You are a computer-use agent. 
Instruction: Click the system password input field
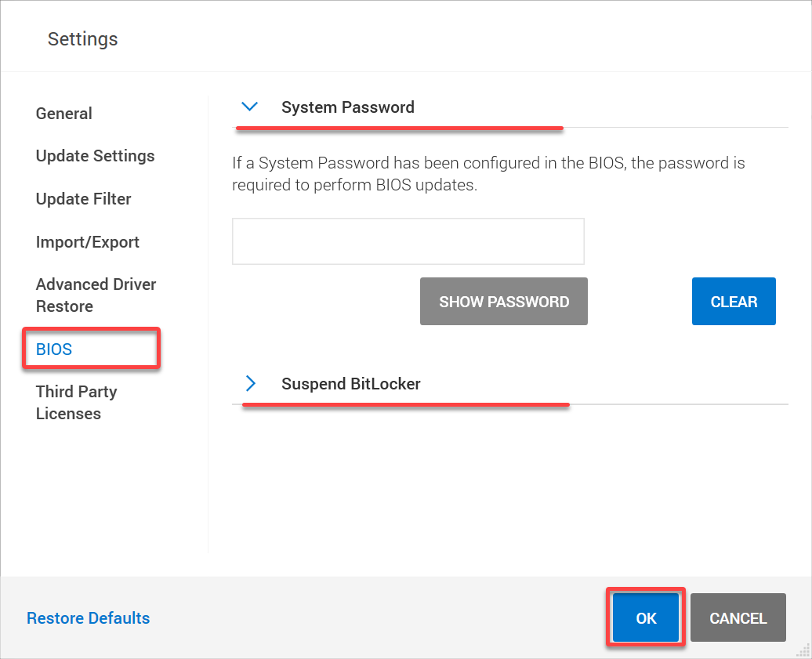408,241
